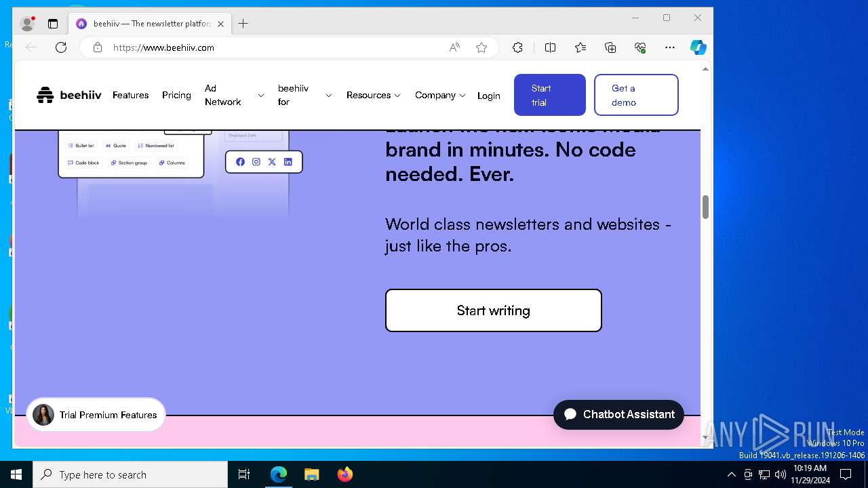Click the Start trial button

[550, 95]
